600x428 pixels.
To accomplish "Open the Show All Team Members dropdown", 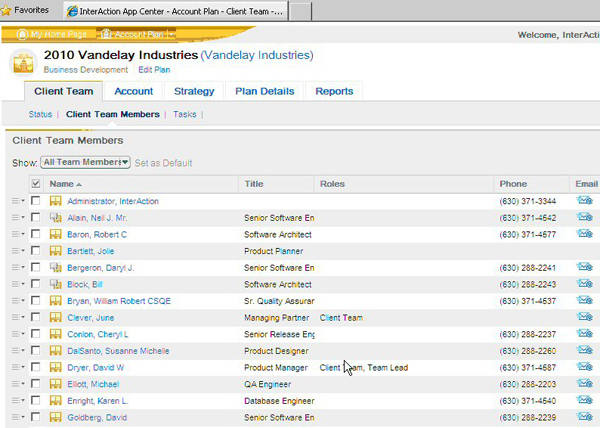I will pyautogui.click(x=85, y=162).
